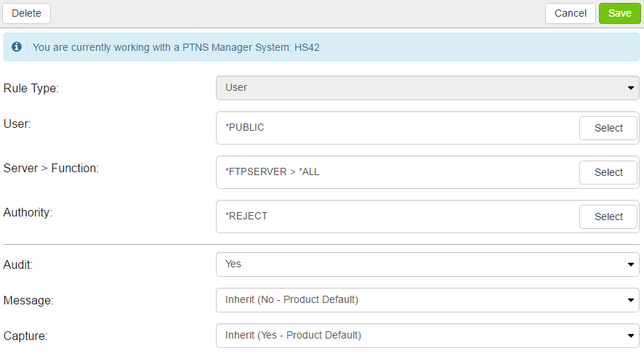Click the Authority field showing *REJECT
This screenshot has height=356, width=644.
click(396, 217)
